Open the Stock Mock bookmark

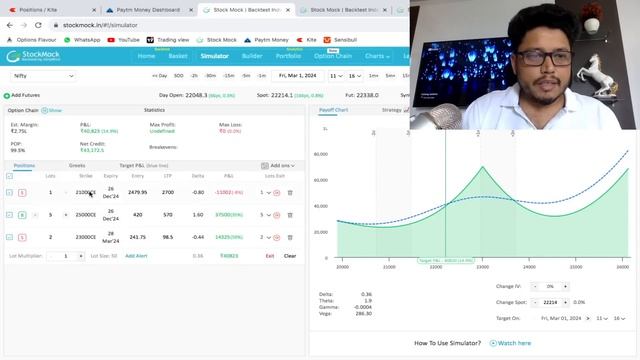coord(216,40)
